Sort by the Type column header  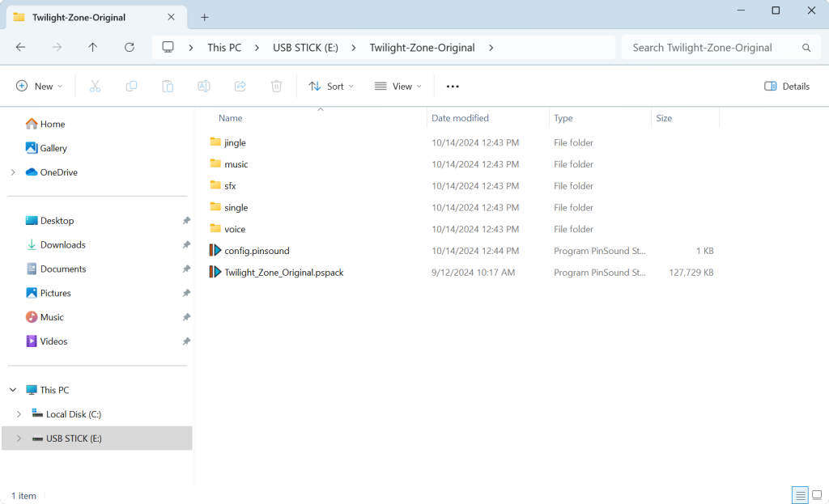pos(563,118)
